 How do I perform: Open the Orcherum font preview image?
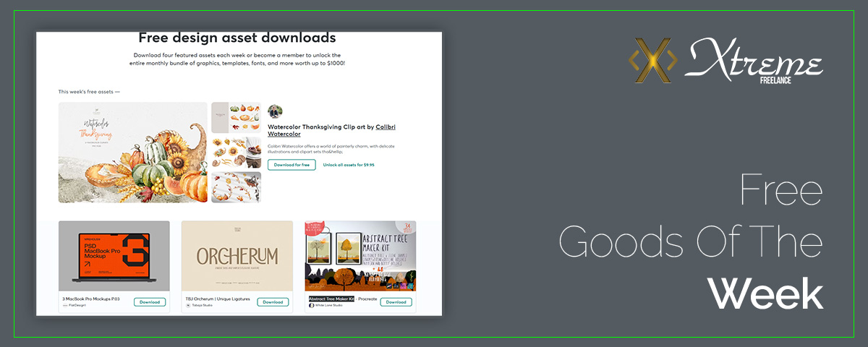pyautogui.click(x=237, y=256)
